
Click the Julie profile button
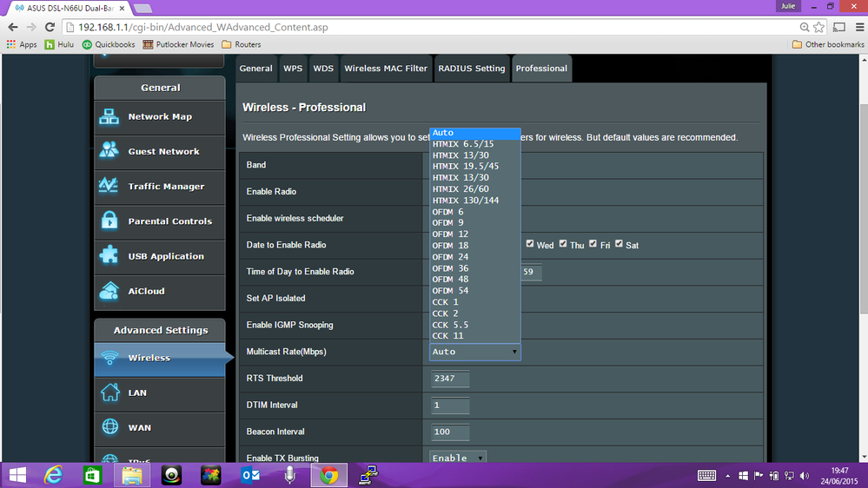tap(788, 6)
